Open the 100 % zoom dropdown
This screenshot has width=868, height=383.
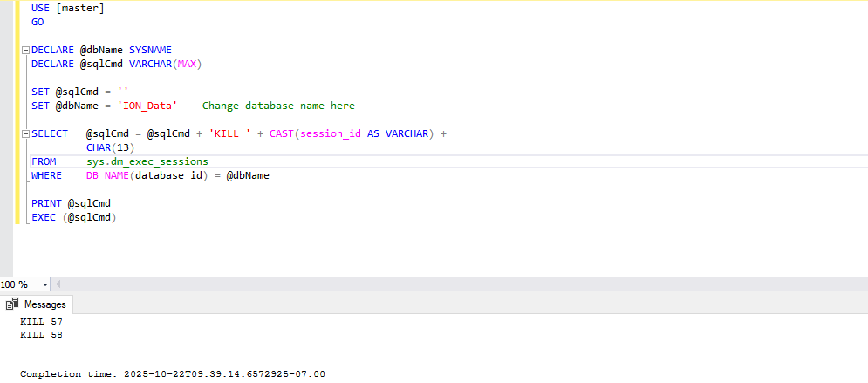pos(44,284)
